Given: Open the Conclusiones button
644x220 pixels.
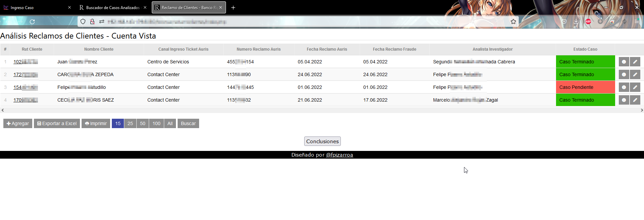Looking at the screenshot, I should click(322, 141).
